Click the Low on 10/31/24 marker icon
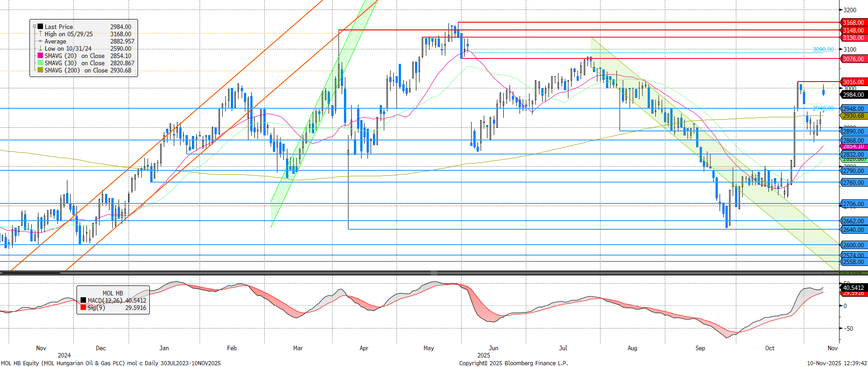 [40, 48]
